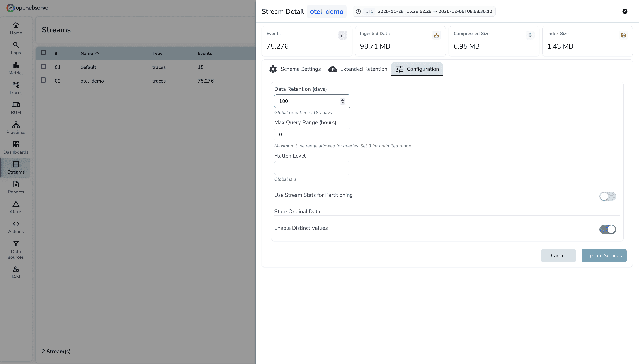Open the Alerts section
Image resolution: width=639 pixels, height=364 pixels.
[16, 207]
